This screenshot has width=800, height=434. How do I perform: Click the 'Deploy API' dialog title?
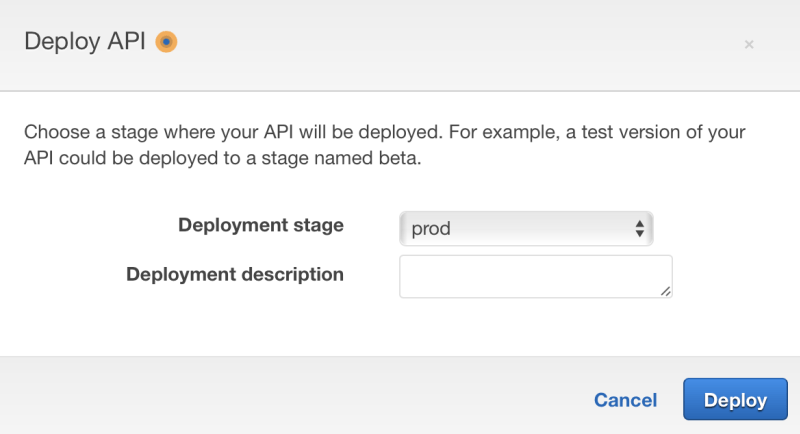click(x=85, y=42)
